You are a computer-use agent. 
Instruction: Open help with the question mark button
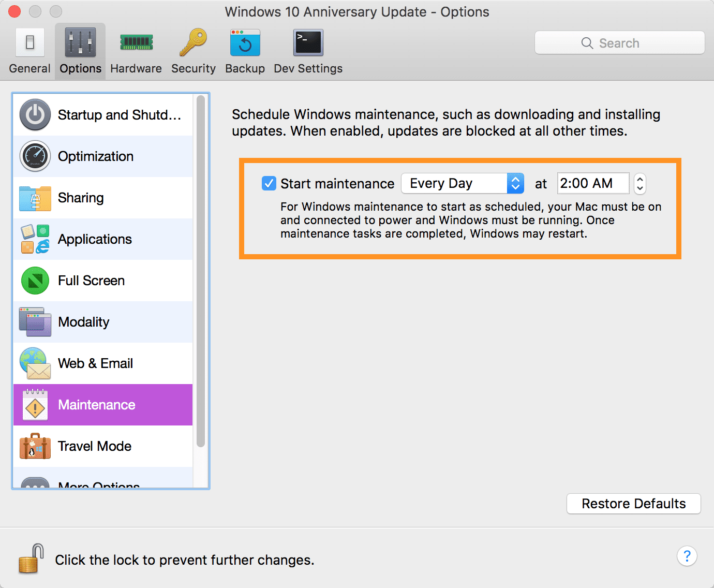(687, 556)
